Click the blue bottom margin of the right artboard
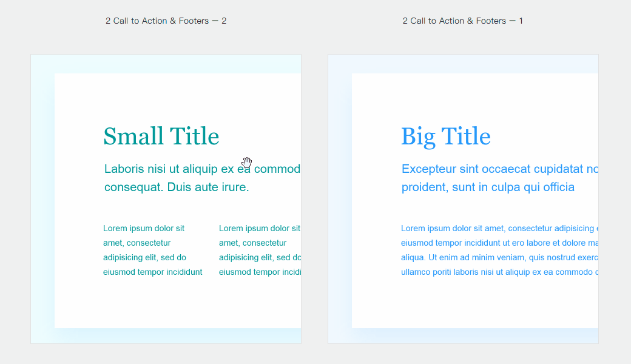Viewport: 631px width, 364px height. click(462, 336)
